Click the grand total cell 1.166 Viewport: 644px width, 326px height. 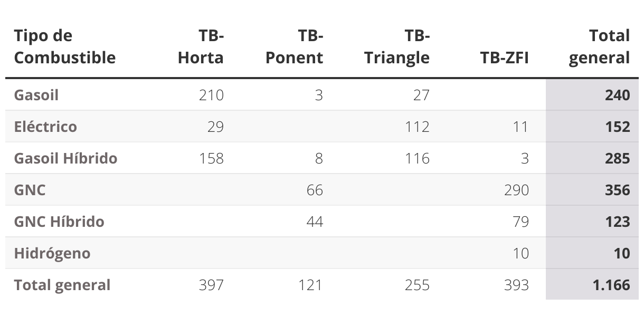(611, 285)
